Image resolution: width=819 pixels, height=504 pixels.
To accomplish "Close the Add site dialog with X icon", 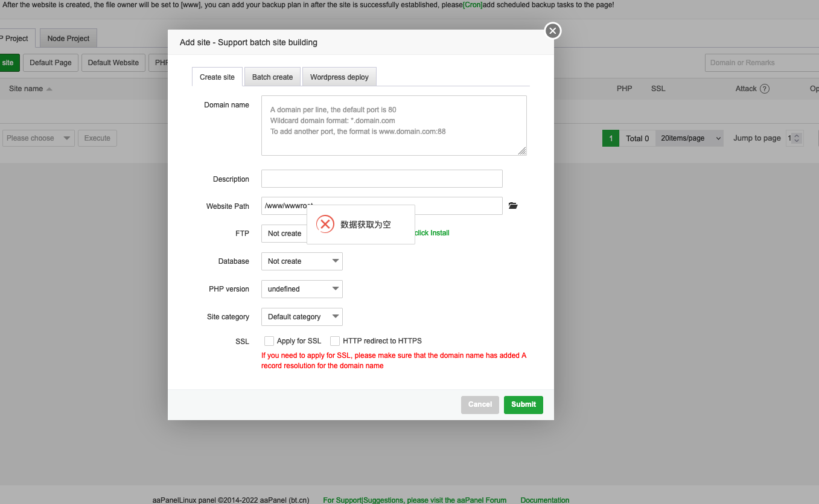I will [x=553, y=31].
